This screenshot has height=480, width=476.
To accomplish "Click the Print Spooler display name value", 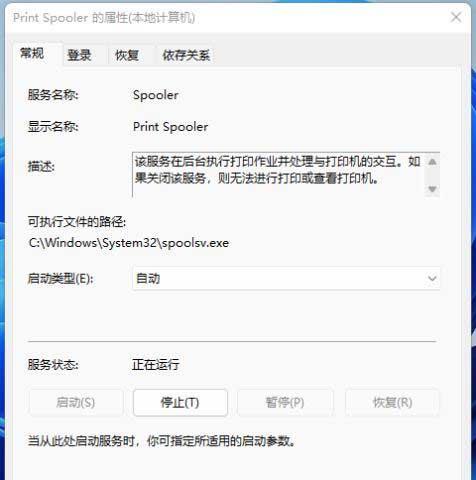I will point(170,127).
